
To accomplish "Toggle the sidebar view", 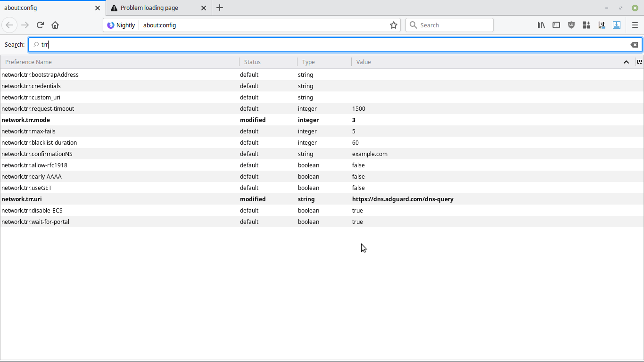I will pos(556,25).
